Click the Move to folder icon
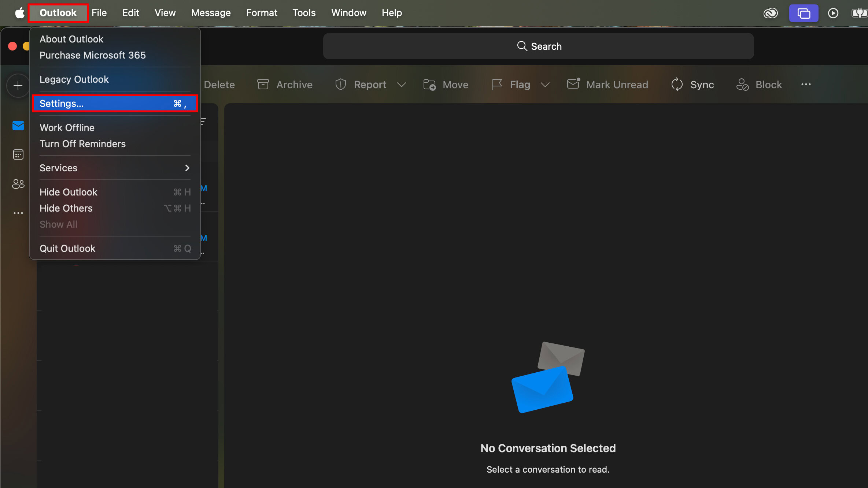The width and height of the screenshot is (868, 488). click(x=429, y=85)
